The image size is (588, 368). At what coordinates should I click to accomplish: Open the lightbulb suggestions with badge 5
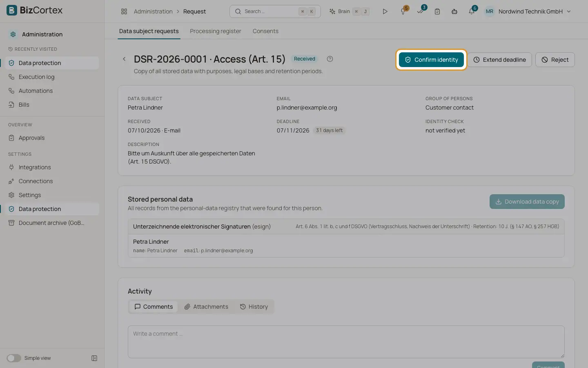click(403, 11)
